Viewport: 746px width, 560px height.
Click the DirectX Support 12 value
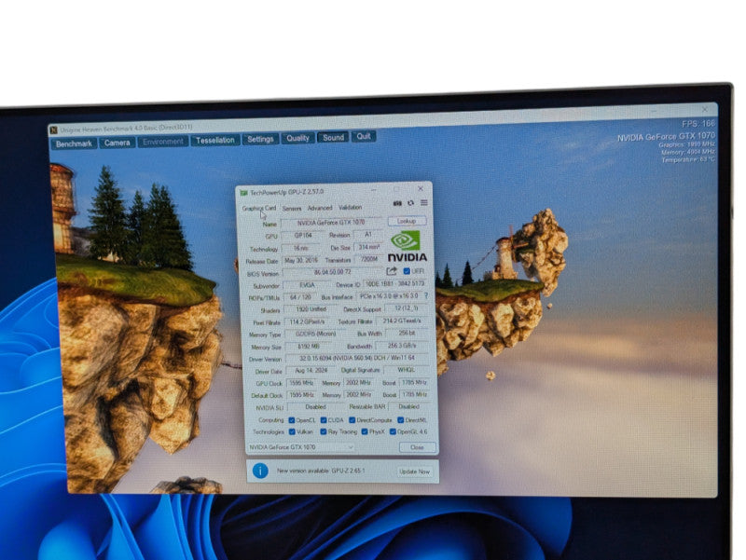pyautogui.click(x=406, y=308)
